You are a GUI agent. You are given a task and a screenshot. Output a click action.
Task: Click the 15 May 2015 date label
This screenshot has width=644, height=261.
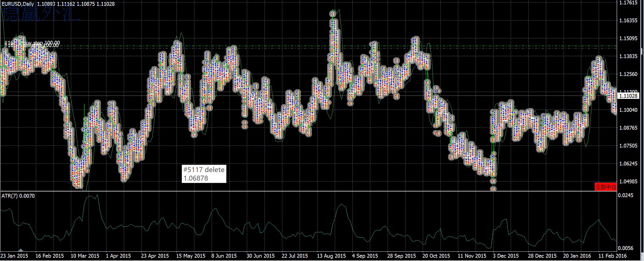tap(191, 256)
